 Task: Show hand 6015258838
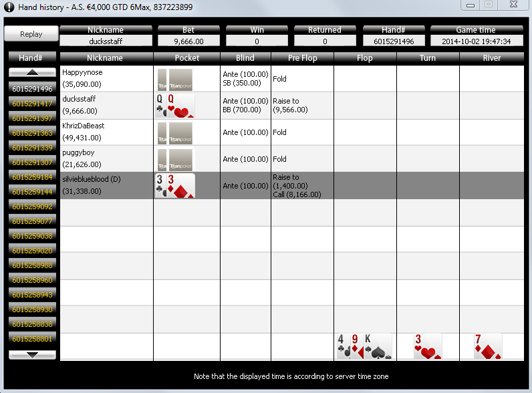[x=32, y=324]
